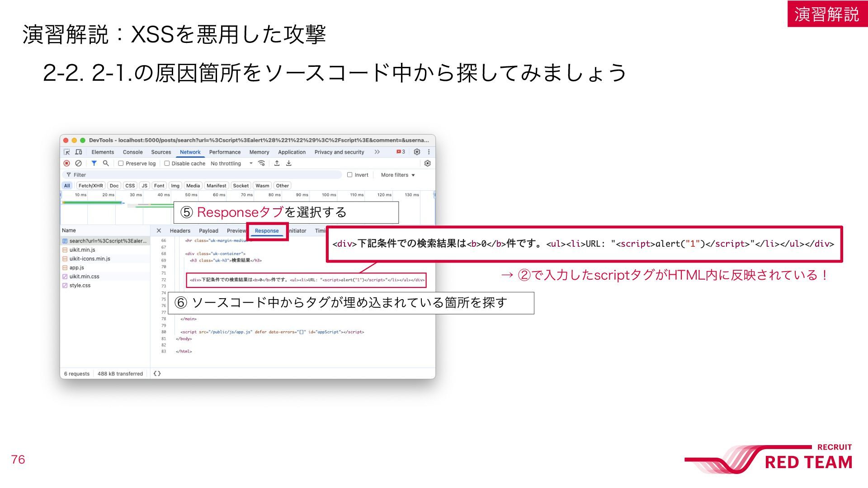Enable the Preserve log checkbox

[121, 164]
